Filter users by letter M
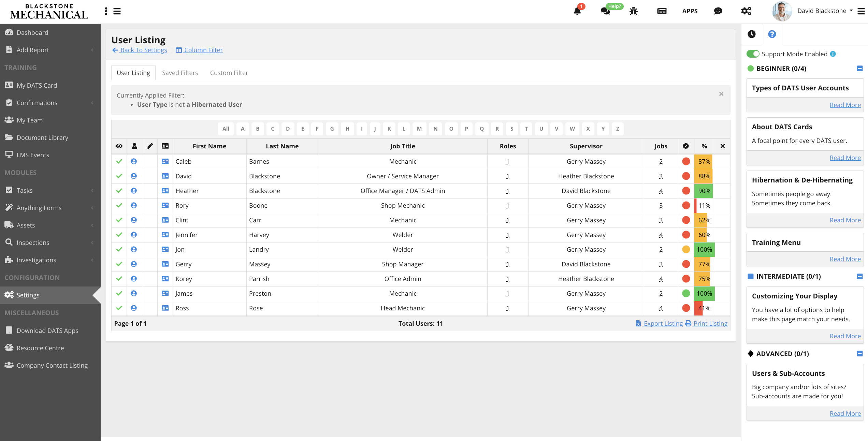Viewport: 868px width, 441px height. [419, 129]
